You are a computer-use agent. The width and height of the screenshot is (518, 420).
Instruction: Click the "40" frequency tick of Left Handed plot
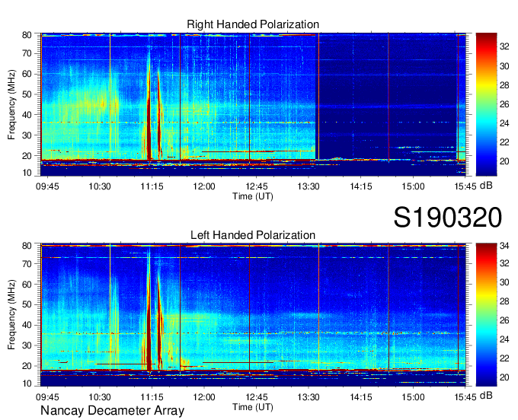(27, 325)
